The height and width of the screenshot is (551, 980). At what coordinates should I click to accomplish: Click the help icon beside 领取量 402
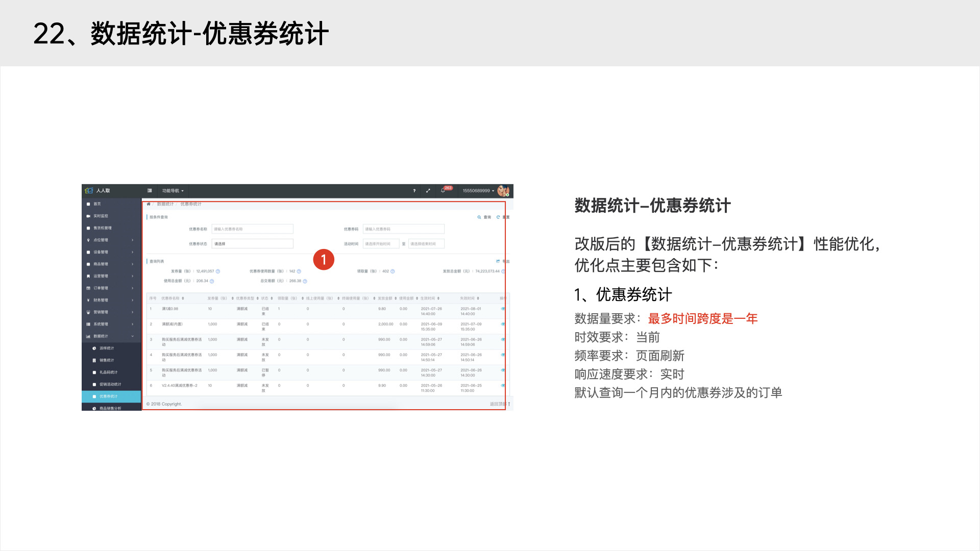click(x=393, y=271)
